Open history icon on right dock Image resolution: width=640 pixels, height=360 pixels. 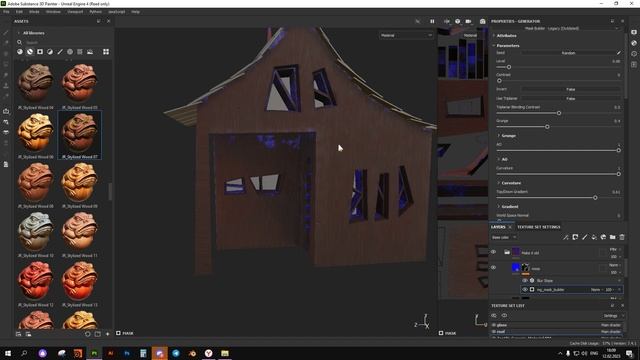[634, 54]
